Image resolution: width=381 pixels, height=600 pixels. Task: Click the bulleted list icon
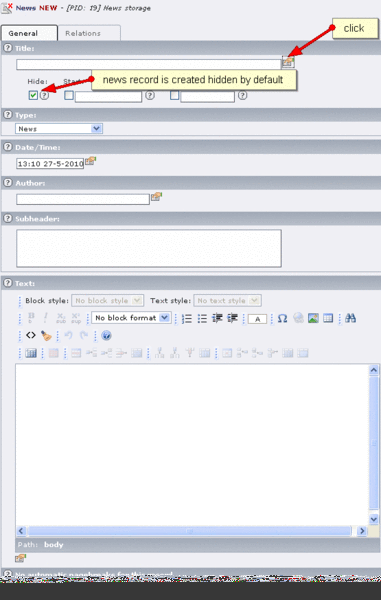(202, 318)
